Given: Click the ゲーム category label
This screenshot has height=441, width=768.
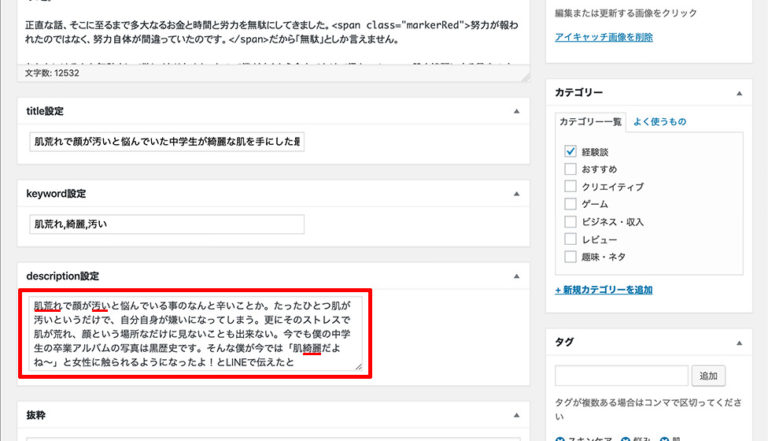Looking at the screenshot, I should (595, 204).
